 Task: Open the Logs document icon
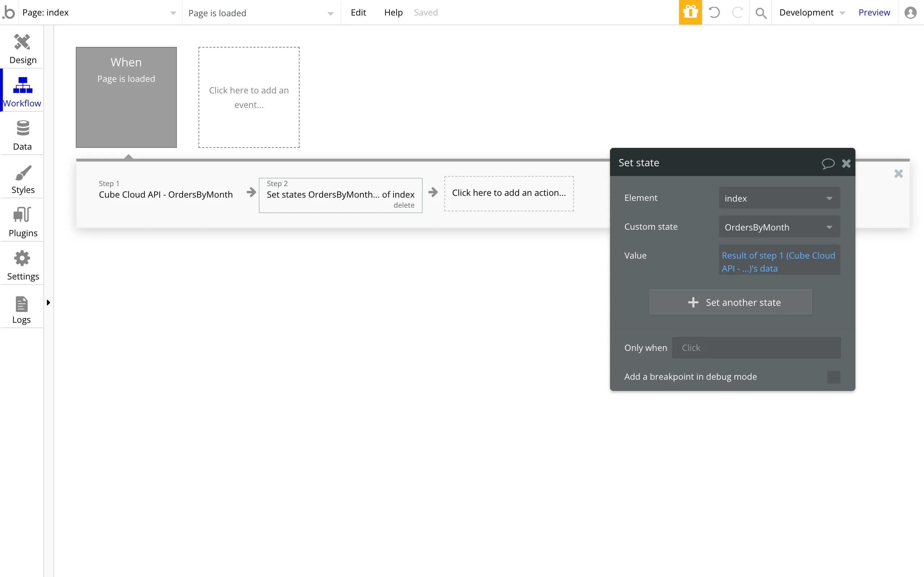click(21, 304)
